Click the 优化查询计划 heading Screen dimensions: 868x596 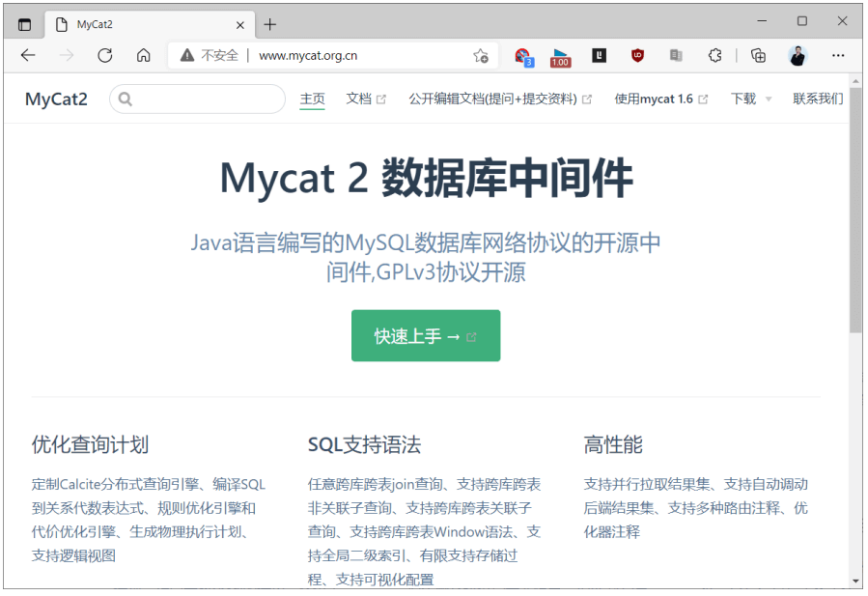(90, 444)
